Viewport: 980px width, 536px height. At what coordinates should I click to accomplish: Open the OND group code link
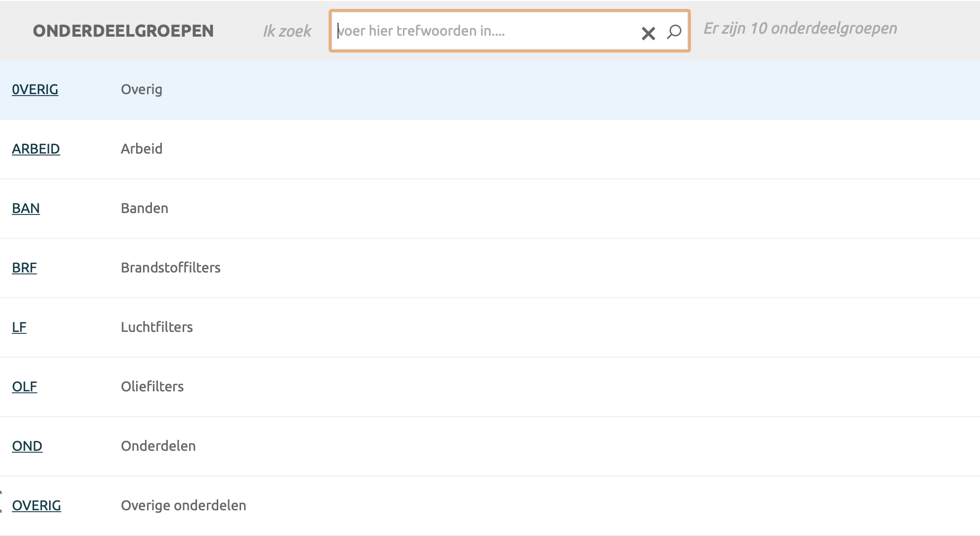(x=27, y=446)
